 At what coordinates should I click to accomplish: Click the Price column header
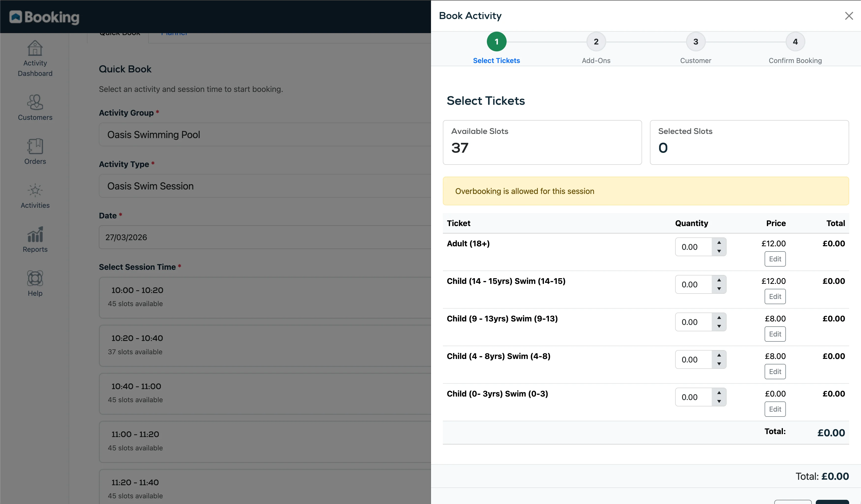(x=776, y=223)
